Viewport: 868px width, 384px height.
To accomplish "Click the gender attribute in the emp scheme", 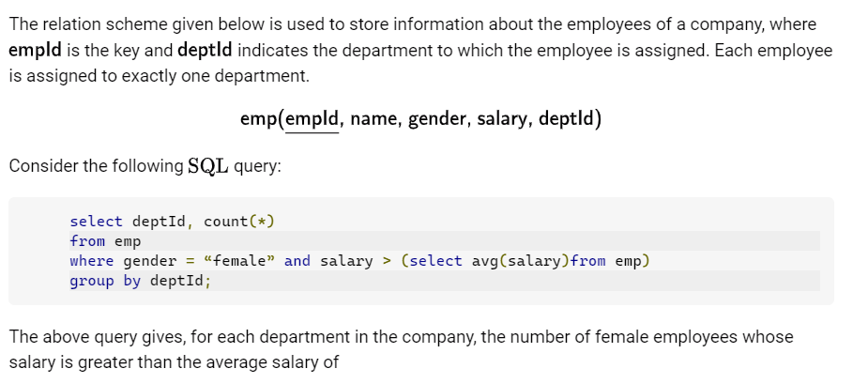I will pos(436,118).
